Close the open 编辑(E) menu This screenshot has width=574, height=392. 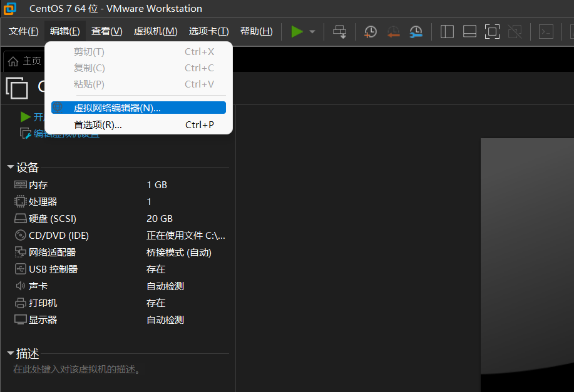pyautogui.click(x=65, y=31)
